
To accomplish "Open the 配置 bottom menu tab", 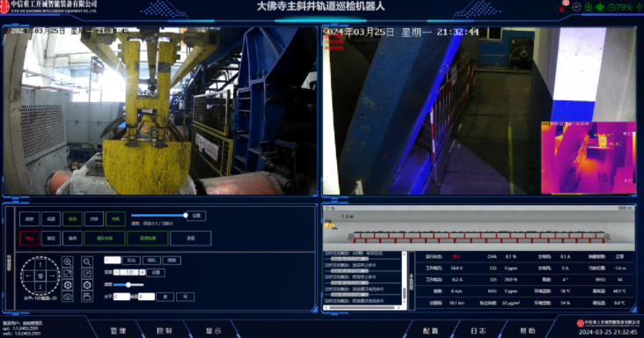I will click(431, 331).
